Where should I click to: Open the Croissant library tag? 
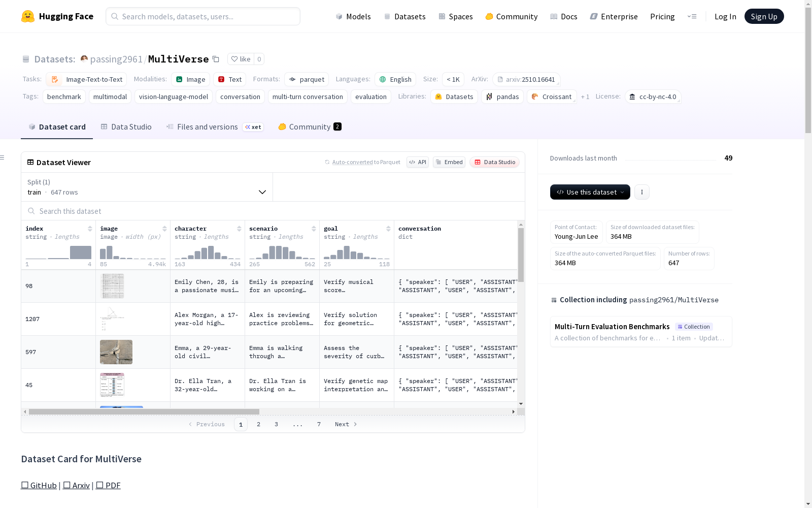tap(552, 97)
